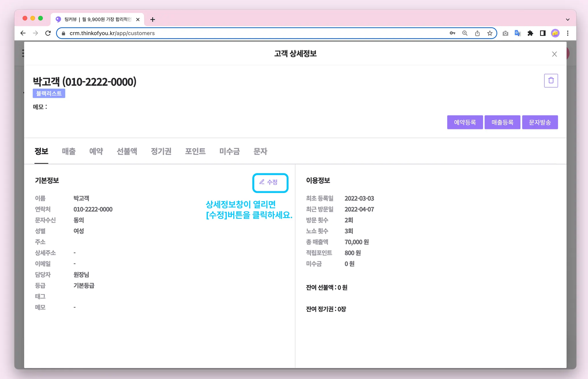Reload the page
Image resolution: width=588 pixels, height=379 pixels.
(48, 33)
